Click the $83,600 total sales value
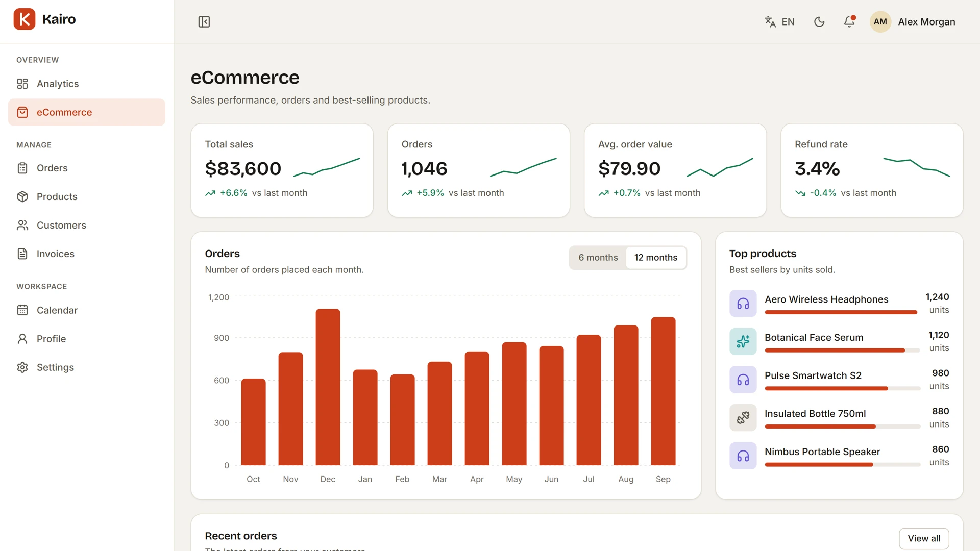This screenshot has height=551, width=980. coord(243,169)
